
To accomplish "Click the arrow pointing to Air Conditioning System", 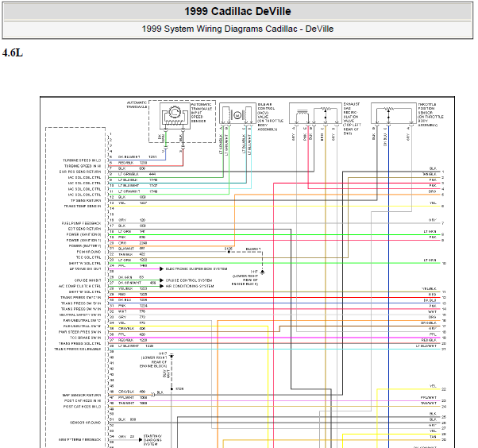I will pos(161,286).
